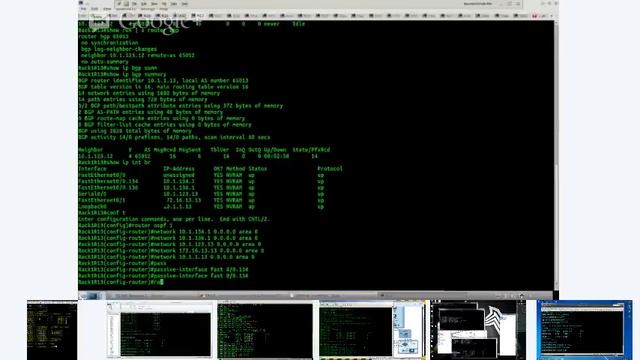Viewport: 640px width, 360px height.
Task: Click the 'router bgp 65013' line
Action: pos(104,36)
